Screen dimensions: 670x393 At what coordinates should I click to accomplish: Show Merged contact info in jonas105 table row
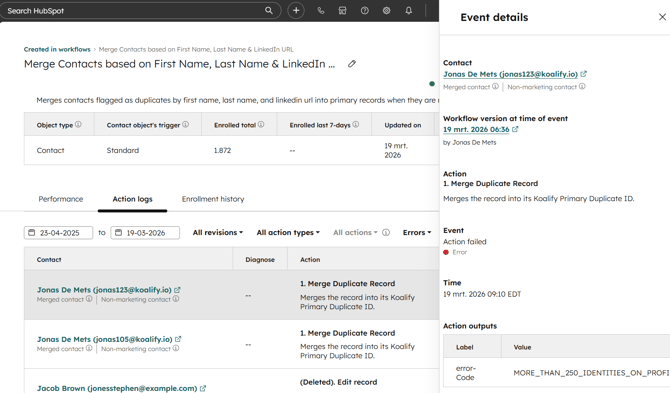click(x=89, y=349)
